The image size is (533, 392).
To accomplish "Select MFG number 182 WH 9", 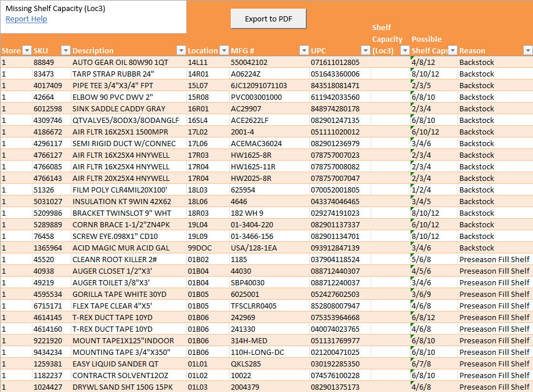I will click(247, 213).
